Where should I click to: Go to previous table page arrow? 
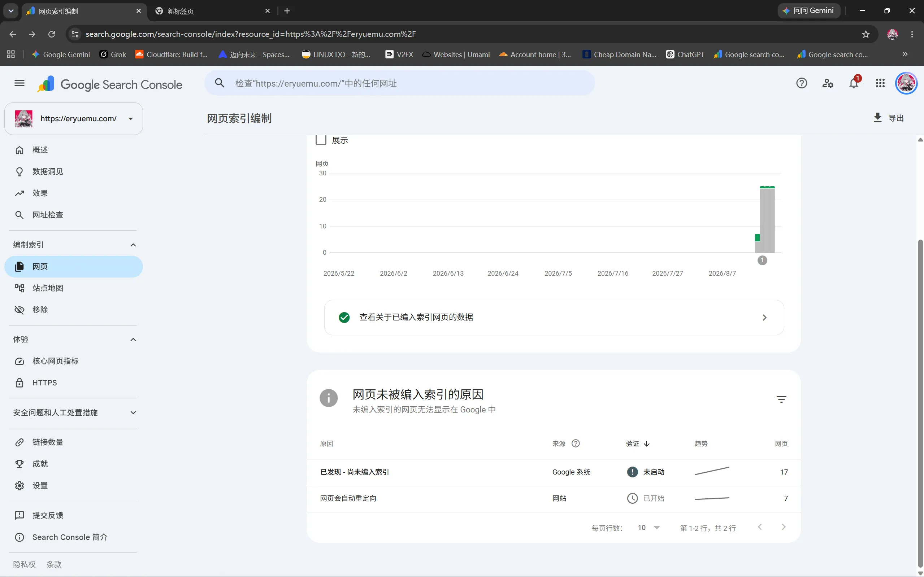coord(760,527)
